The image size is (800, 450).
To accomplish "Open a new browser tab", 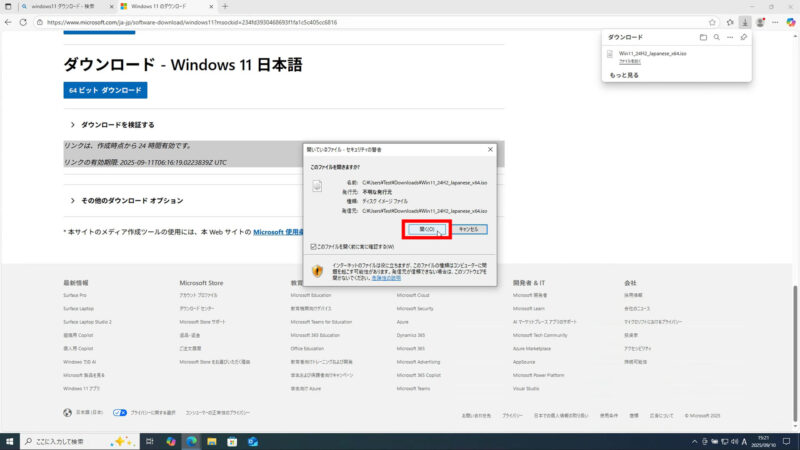I will (225, 6).
